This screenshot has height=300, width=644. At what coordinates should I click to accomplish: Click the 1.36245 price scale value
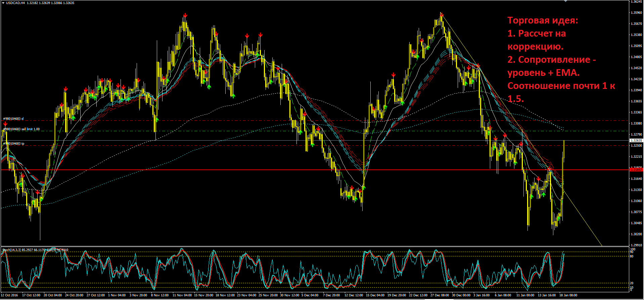pos(637,2)
